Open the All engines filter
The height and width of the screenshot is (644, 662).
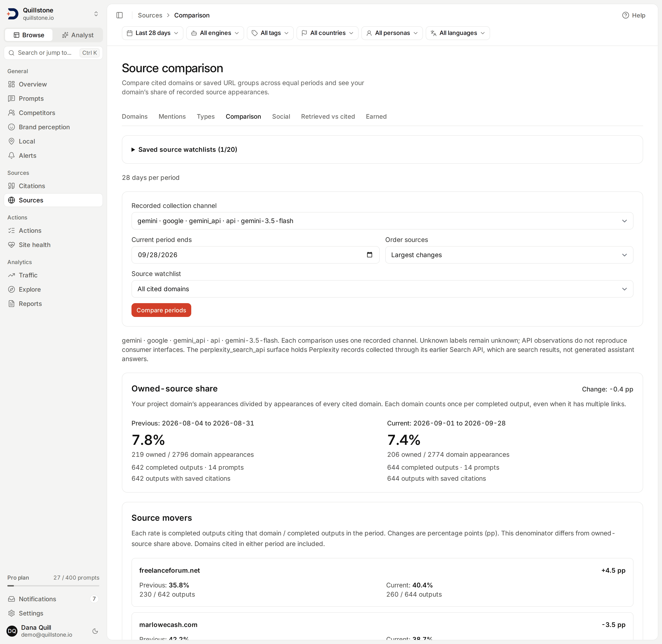click(x=215, y=33)
